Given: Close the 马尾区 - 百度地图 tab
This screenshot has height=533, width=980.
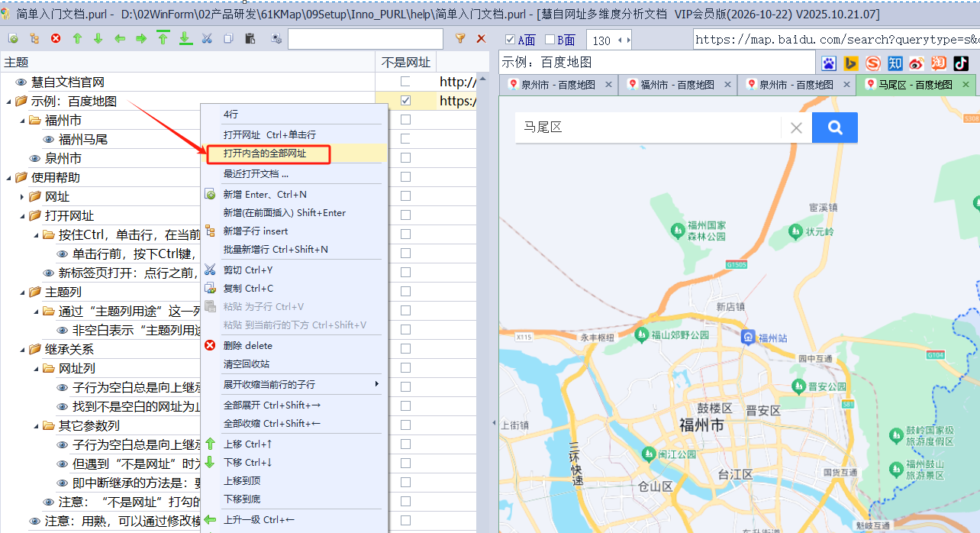Looking at the screenshot, I should click(x=965, y=85).
